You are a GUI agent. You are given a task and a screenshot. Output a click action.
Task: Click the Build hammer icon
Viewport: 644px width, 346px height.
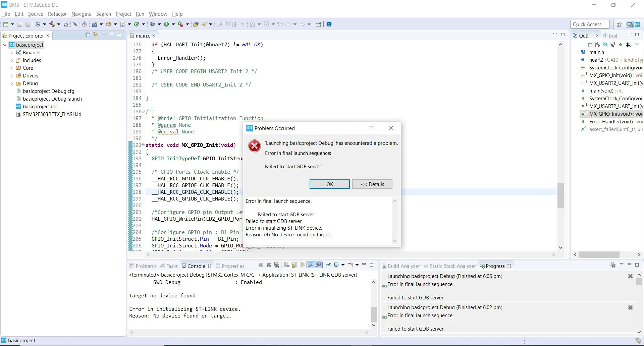click(x=52, y=24)
